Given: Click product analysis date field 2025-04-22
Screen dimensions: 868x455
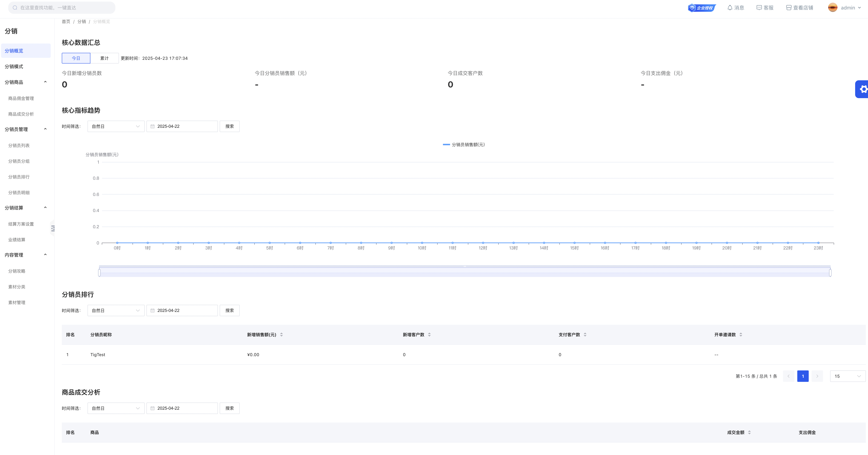Looking at the screenshot, I should [182, 408].
